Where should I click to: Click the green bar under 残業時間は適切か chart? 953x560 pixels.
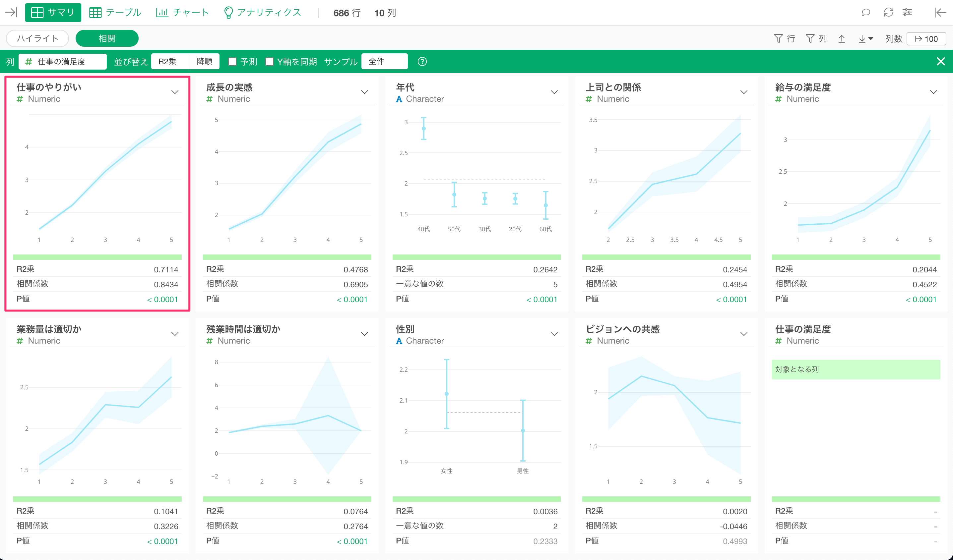(287, 499)
